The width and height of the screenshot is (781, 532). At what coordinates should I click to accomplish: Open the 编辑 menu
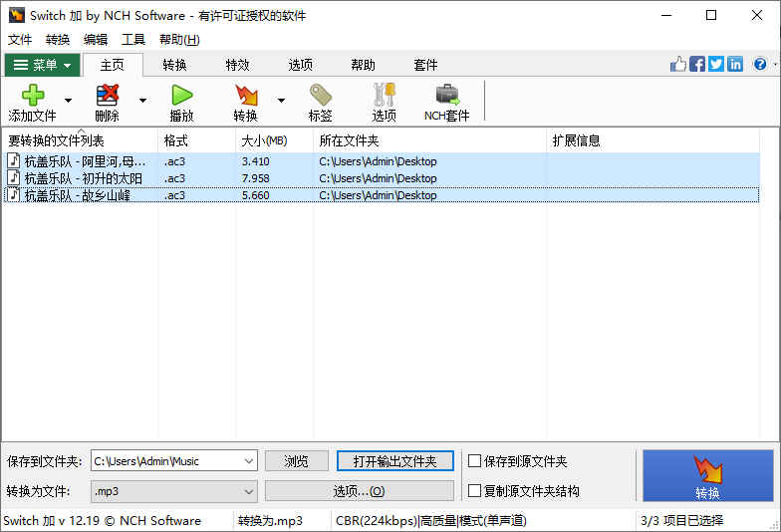point(96,40)
